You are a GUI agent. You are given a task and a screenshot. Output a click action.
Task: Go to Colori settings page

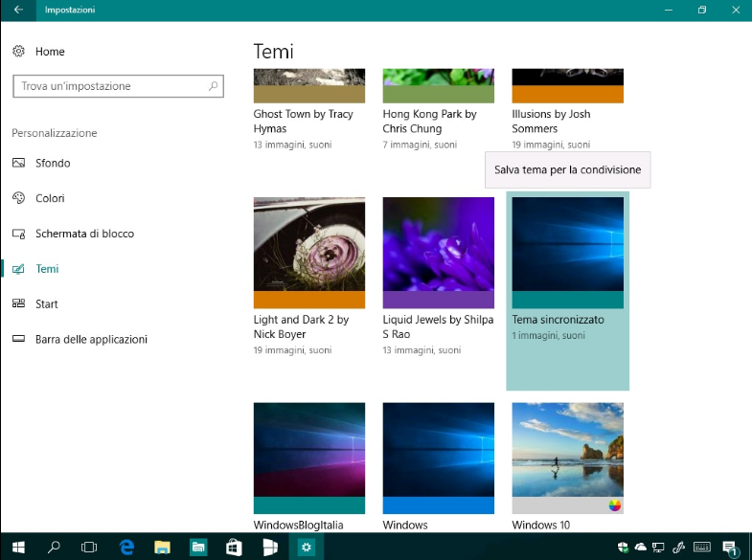[50, 198]
